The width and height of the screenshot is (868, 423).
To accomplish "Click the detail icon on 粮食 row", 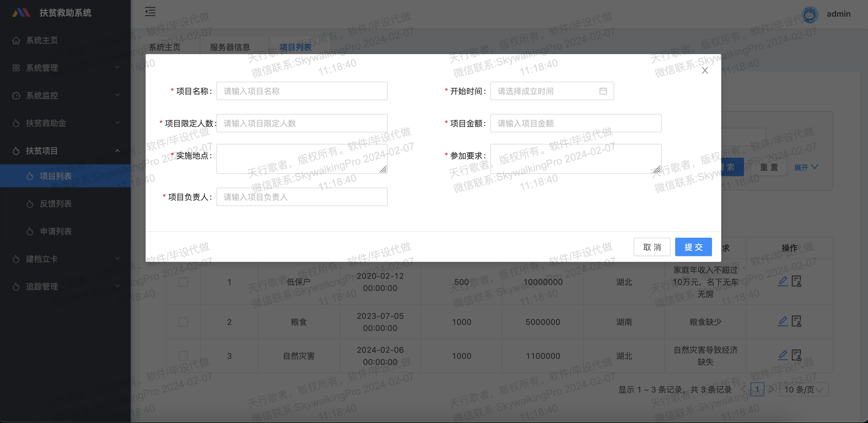I will coord(797,322).
